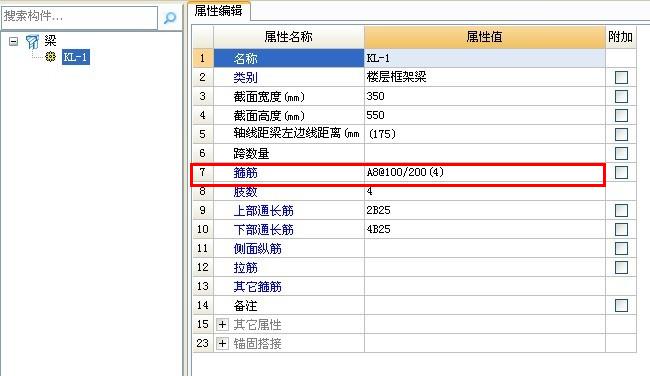Click the 截面高度 value 550

tap(485, 115)
